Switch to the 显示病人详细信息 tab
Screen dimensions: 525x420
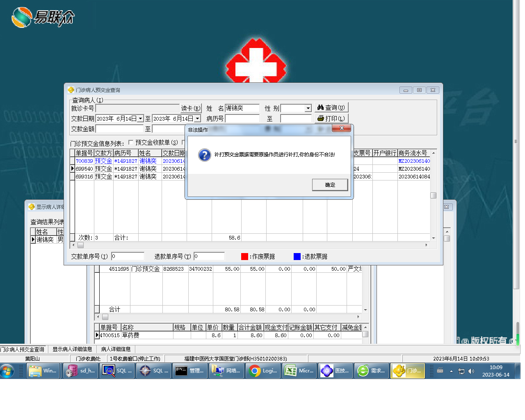click(x=72, y=349)
